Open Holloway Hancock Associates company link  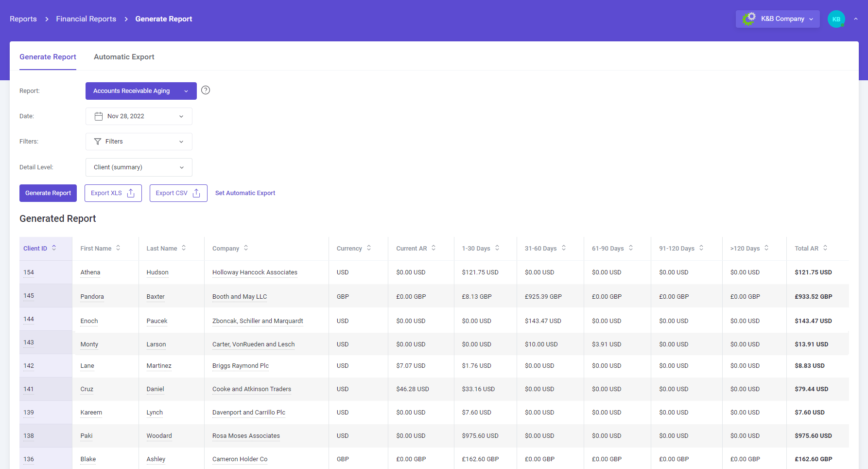pyautogui.click(x=255, y=272)
